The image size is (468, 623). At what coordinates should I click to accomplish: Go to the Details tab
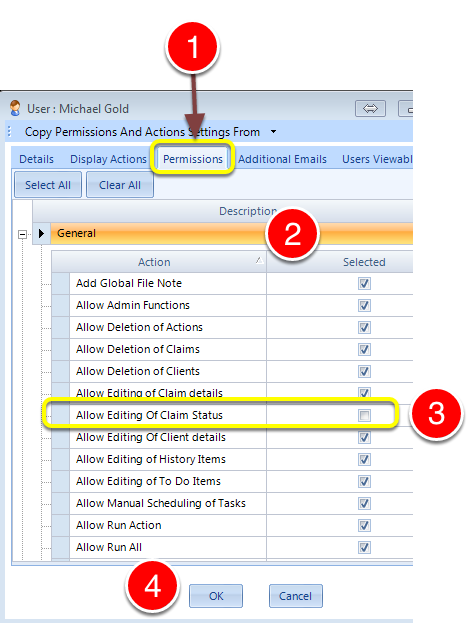[36, 159]
